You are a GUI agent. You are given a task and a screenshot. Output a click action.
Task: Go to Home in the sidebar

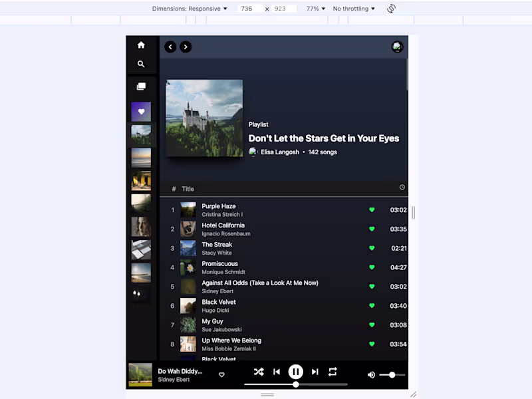pyautogui.click(x=141, y=45)
